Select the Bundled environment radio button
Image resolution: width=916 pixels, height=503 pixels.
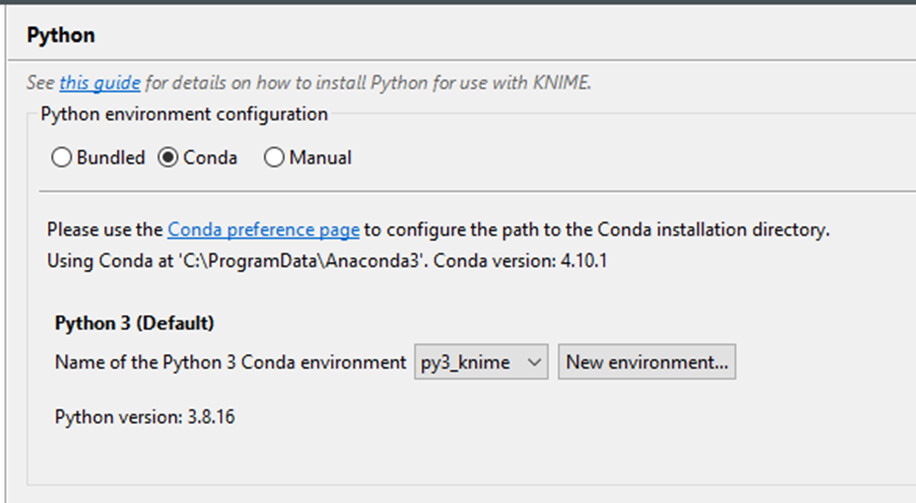[62, 158]
